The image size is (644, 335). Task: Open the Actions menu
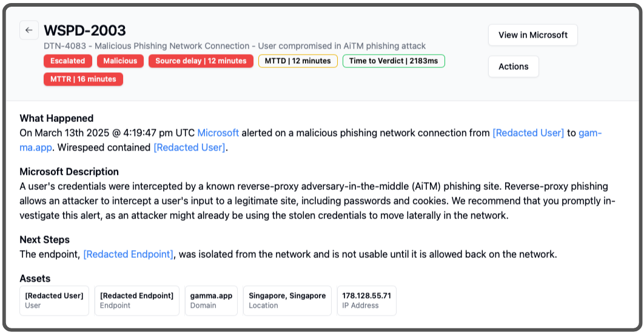513,67
